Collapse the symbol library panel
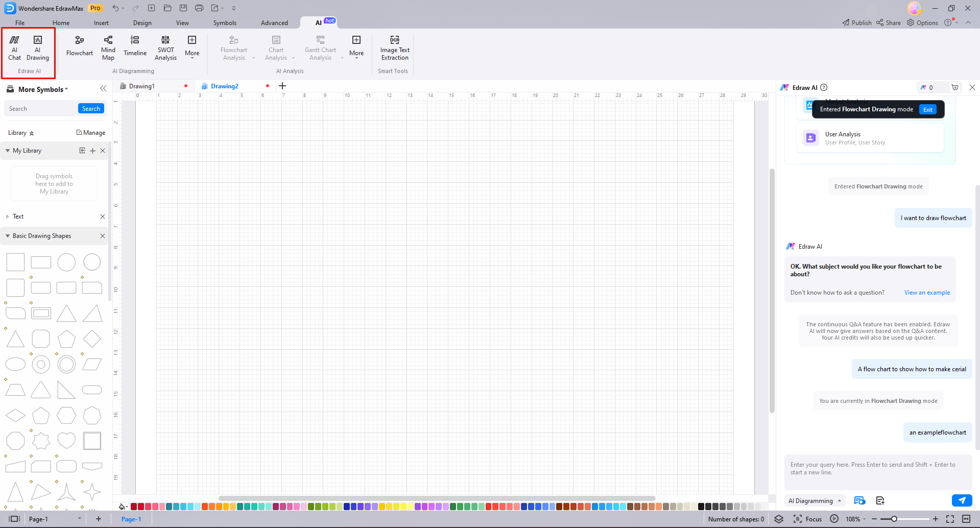Screen dimensions: 980x528 pos(103,88)
